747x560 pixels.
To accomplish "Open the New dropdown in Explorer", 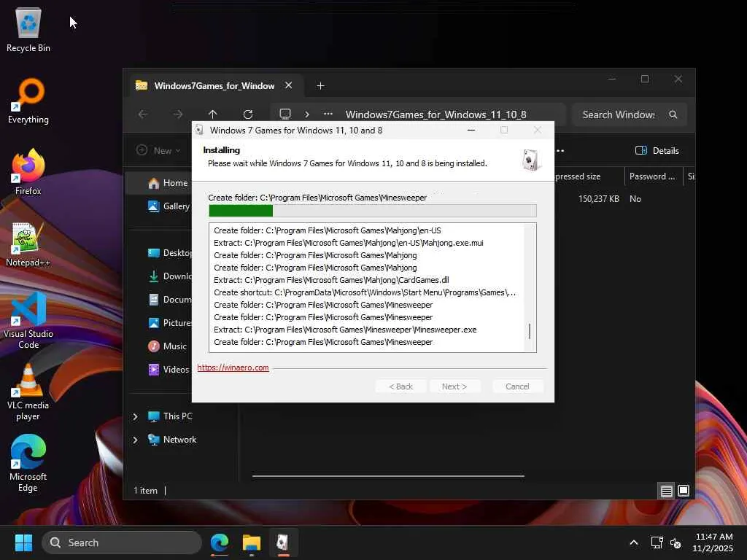I will [158, 150].
